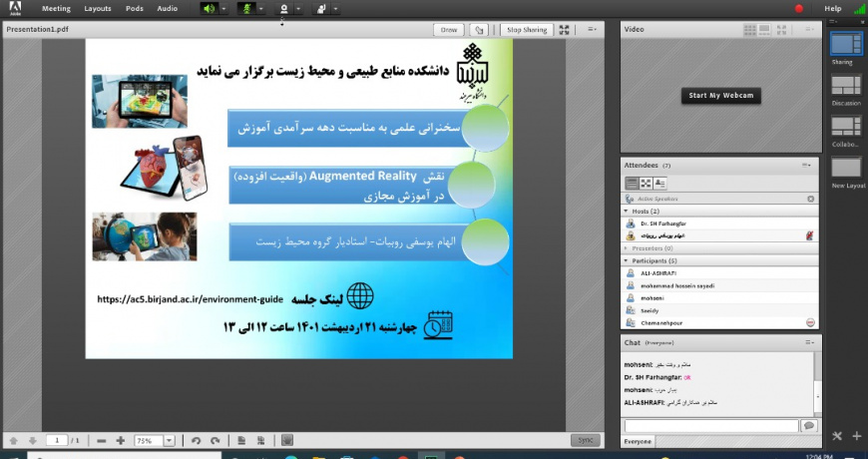Open the speaker options dropdown arrow
This screenshot has height=459, width=868.
coord(223,9)
